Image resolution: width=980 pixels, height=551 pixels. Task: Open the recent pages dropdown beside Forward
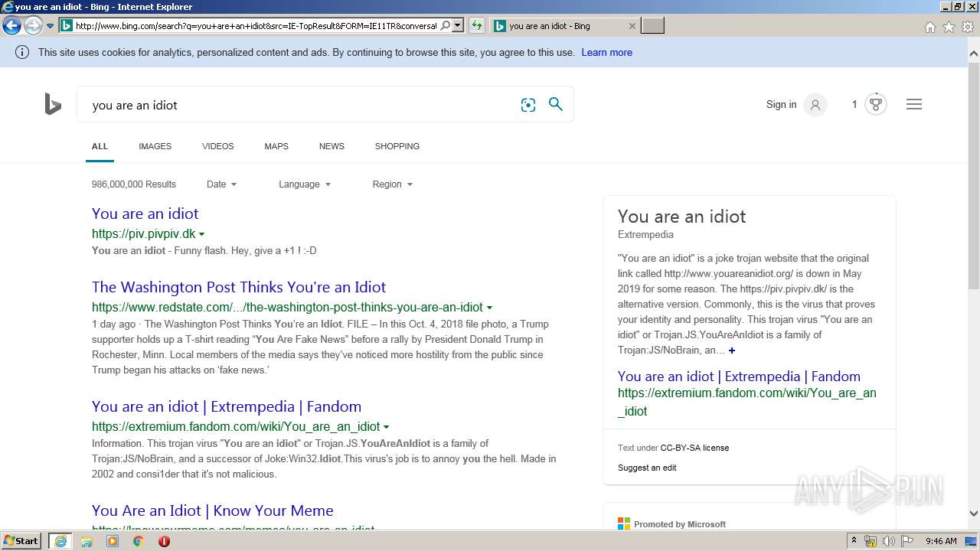[50, 26]
